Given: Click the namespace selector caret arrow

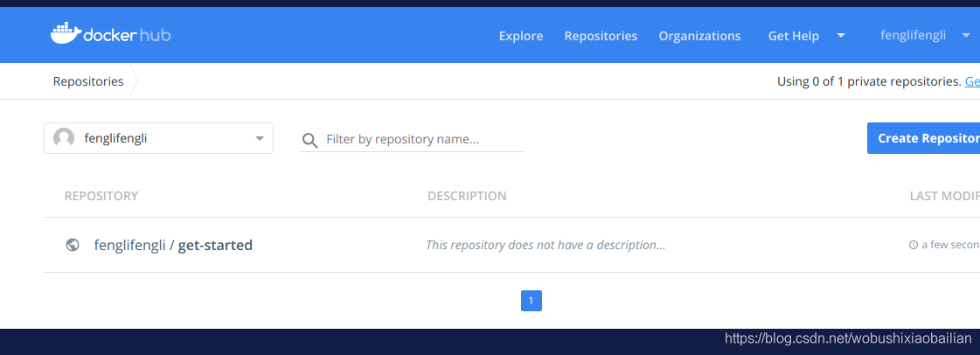Looking at the screenshot, I should point(260,139).
